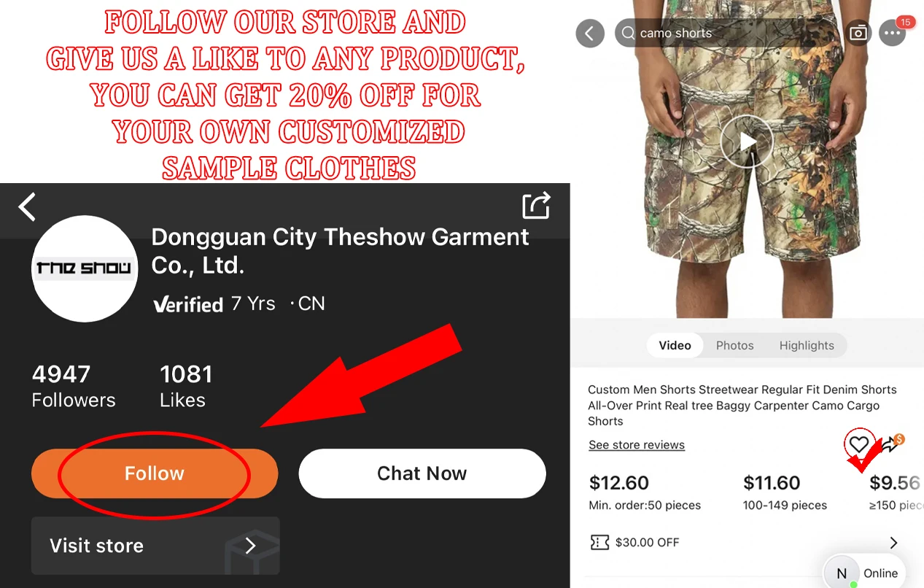Start a chat with Chat Now
Viewport: 924px width, 588px height.
[x=422, y=473]
